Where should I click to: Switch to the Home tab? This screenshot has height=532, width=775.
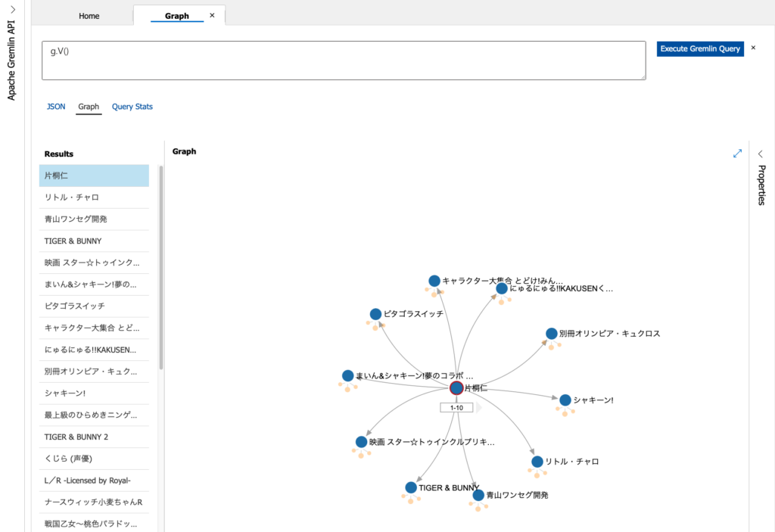coord(89,16)
